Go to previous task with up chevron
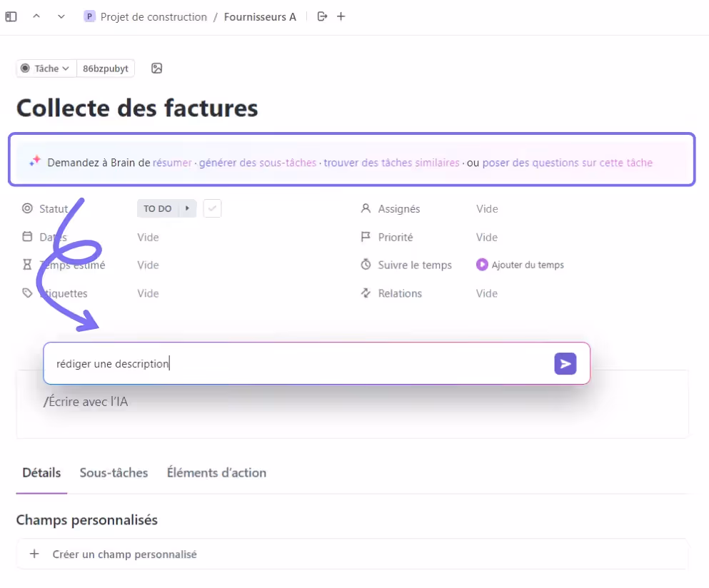The image size is (709, 588). tap(36, 16)
